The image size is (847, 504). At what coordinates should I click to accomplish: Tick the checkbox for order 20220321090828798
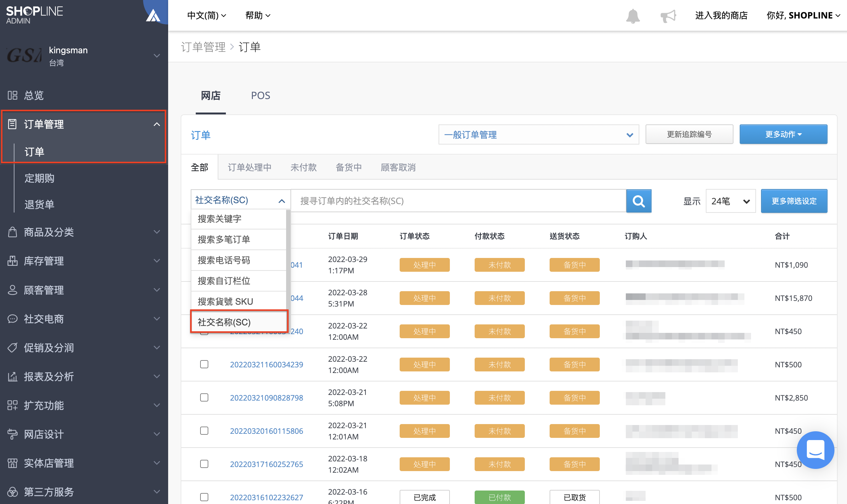click(x=204, y=397)
